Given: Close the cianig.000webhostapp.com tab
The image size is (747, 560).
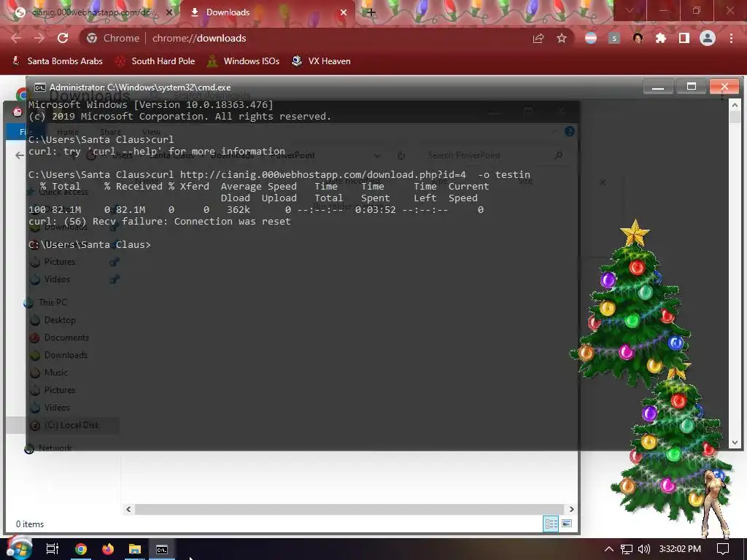Looking at the screenshot, I should tap(169, 12).
